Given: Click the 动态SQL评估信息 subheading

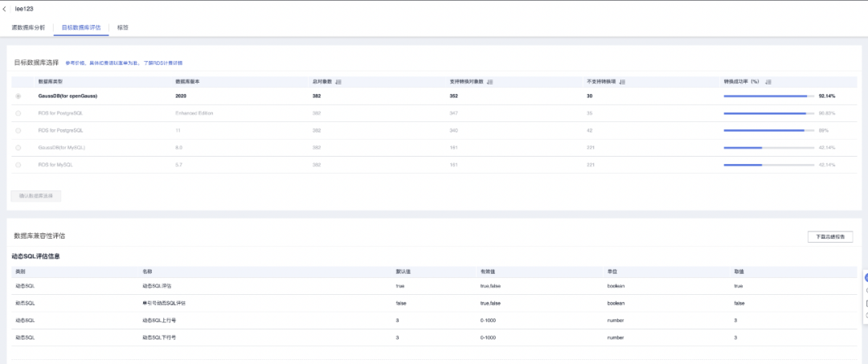Looking at the screenshot, I should click(36, 256).
